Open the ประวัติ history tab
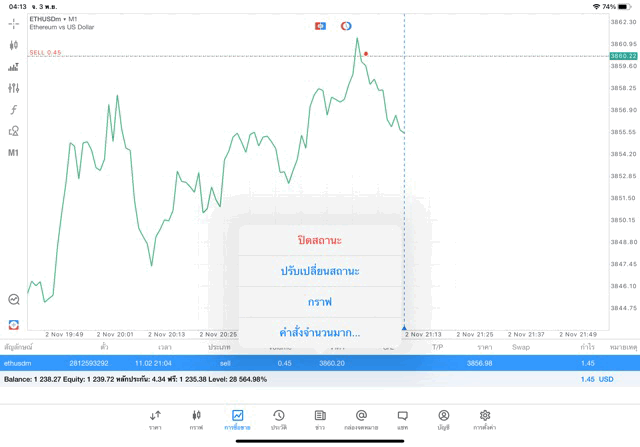640x447 pixels. point(279,419)
